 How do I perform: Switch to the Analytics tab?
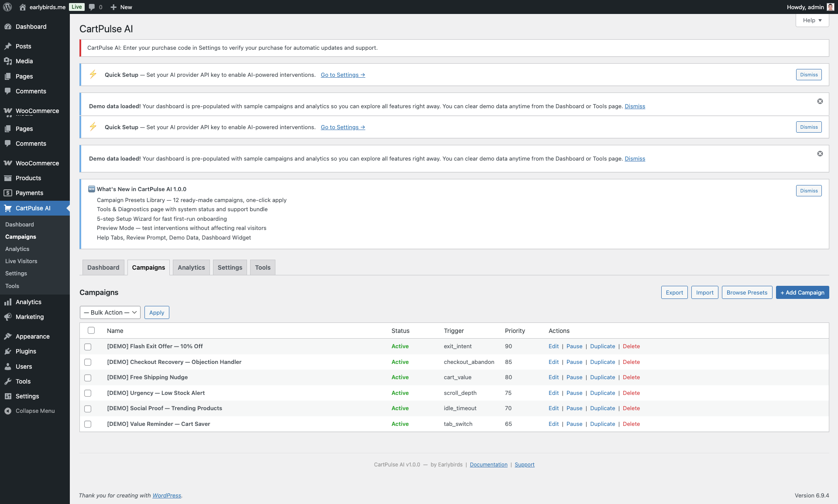[191, 267]
